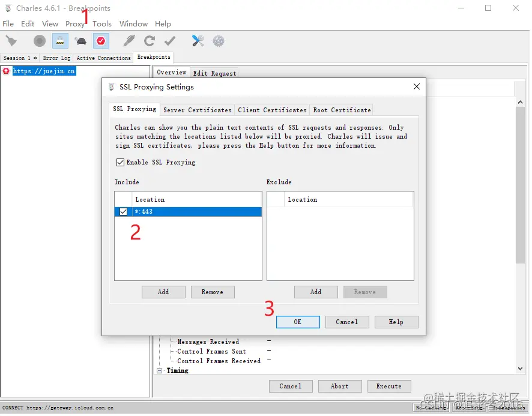Screen dimensions: 532x416
Task: Switch to Session 1 tab
Action: 20,58
